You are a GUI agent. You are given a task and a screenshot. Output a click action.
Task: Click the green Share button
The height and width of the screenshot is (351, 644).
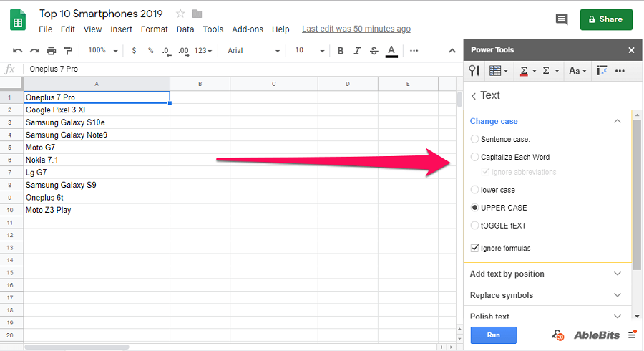(606, 19)
